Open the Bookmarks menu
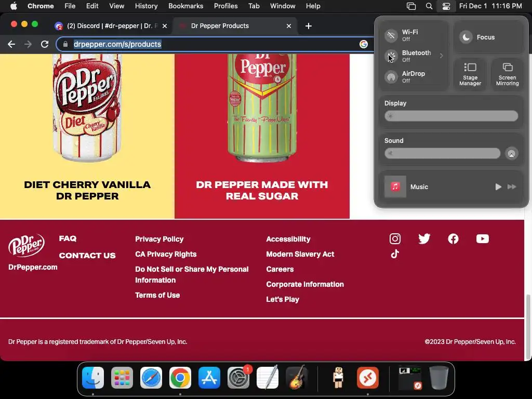Screen dimensions: 532x399 [x=185, y=6]
